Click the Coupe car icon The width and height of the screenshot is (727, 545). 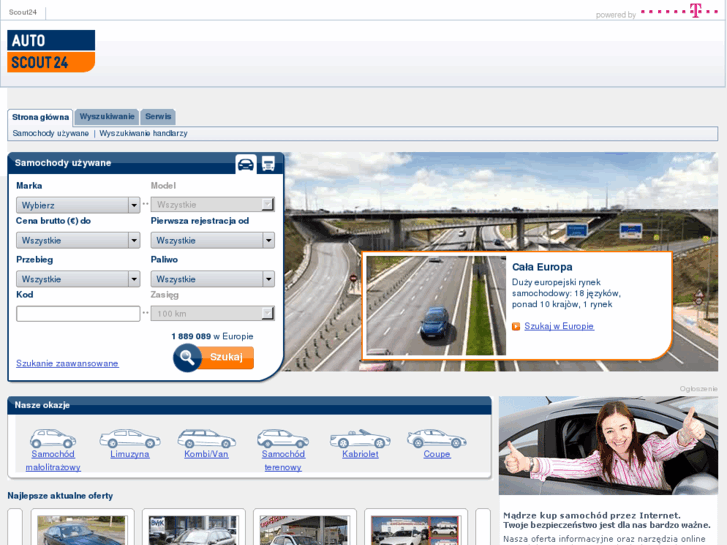click(437, 438)
